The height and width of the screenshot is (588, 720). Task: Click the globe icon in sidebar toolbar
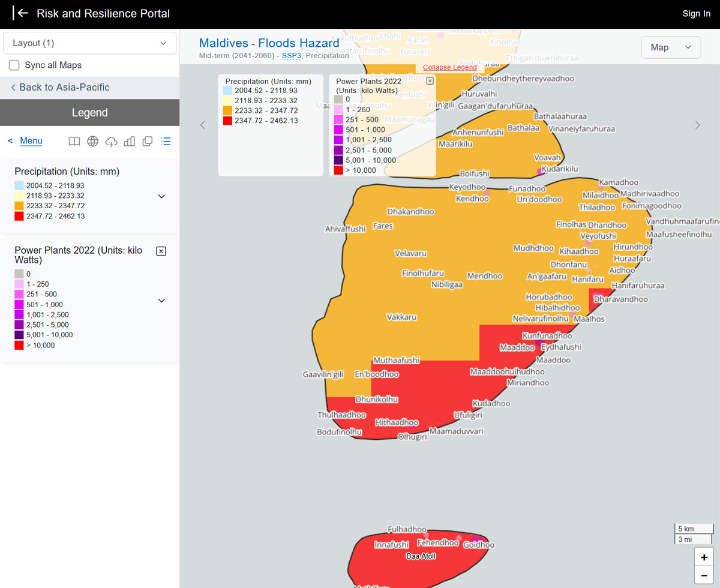click(92, 142)
